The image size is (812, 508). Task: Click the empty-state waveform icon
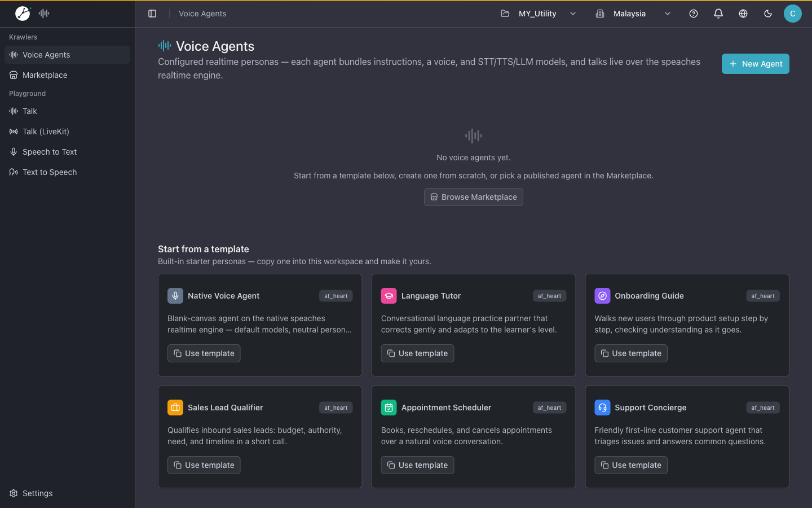click(x=474, y=135)
